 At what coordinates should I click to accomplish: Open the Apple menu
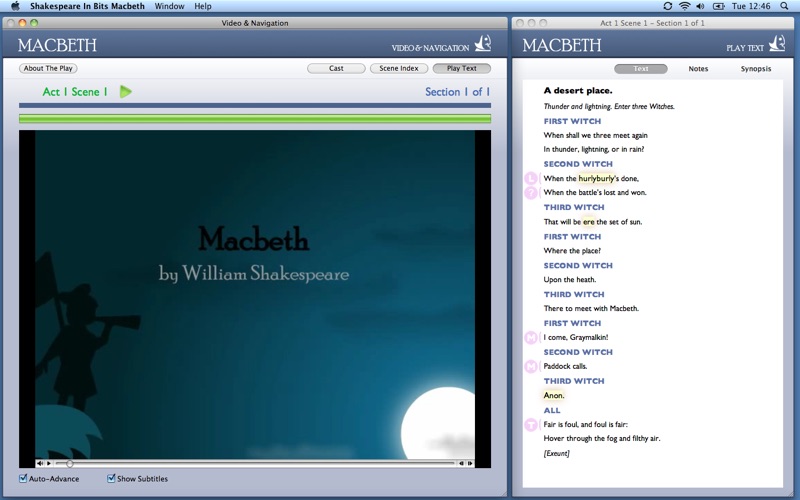tap(15, 6)
